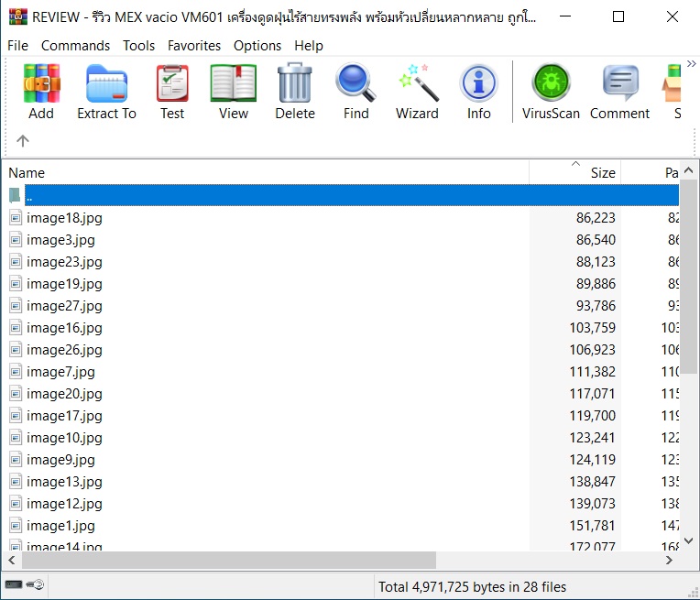Viewport: 700px width, 600px height.
Task: Select the parent folder ".." entry
Action: click(x=29, y=196)
